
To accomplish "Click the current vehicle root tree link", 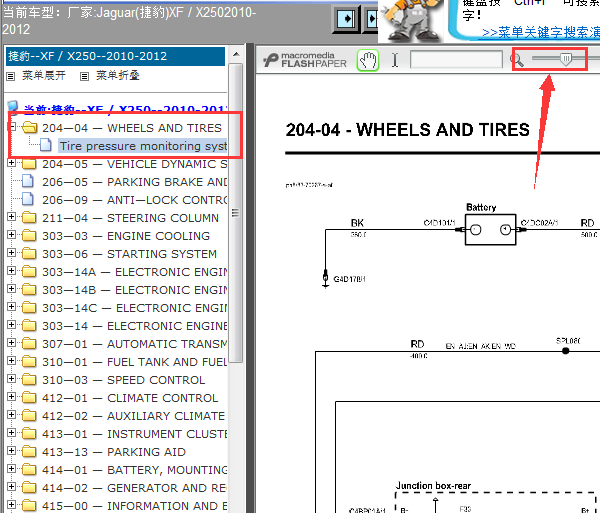I will click(x=125, y=109).
